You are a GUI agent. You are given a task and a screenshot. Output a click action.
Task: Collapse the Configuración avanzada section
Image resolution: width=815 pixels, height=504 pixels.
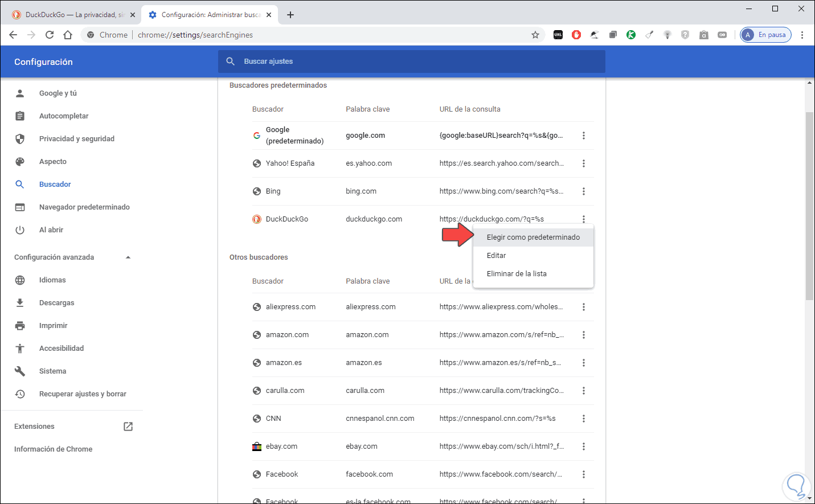pyautogui.click(x=128, y=257)
